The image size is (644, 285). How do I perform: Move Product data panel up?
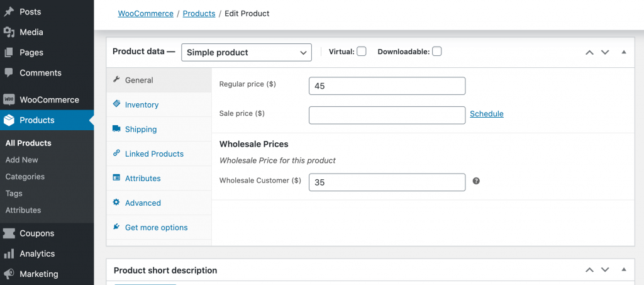[589, 52]
